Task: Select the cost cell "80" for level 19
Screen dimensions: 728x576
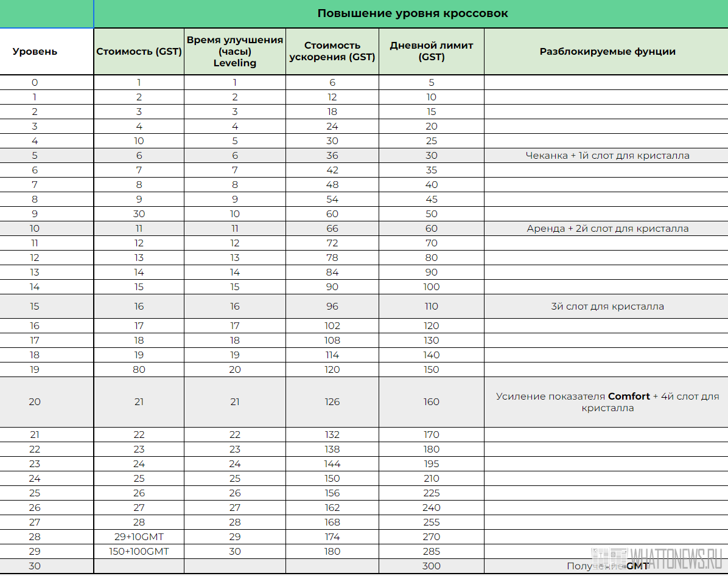Action: pos(139,370)
